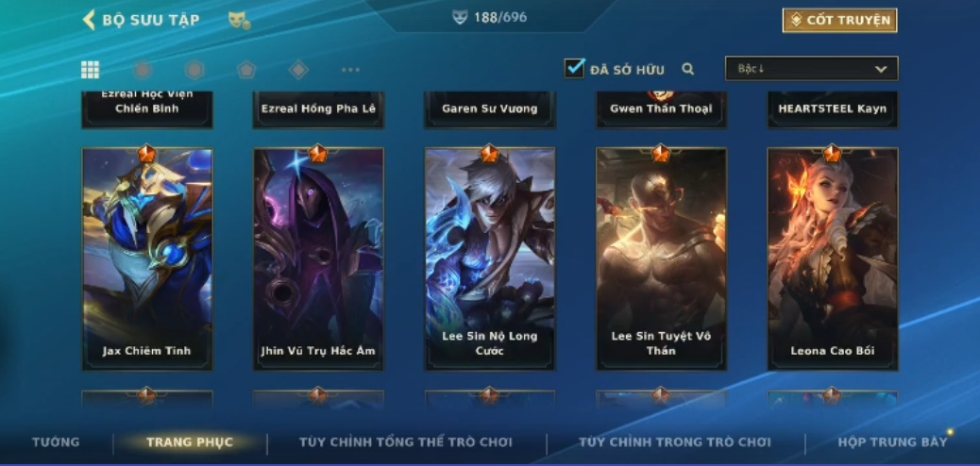Filter by the round rarity badge icon
This screenshot has height=466, width=980.
[x=143, y=70]
